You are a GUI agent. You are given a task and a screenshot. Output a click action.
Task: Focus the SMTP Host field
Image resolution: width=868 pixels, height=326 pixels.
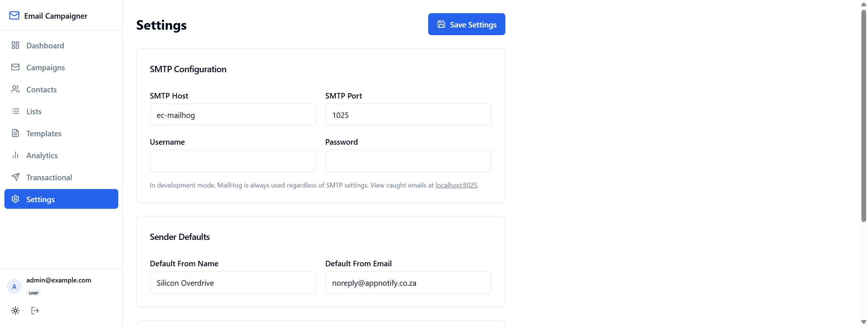(233, 115)
